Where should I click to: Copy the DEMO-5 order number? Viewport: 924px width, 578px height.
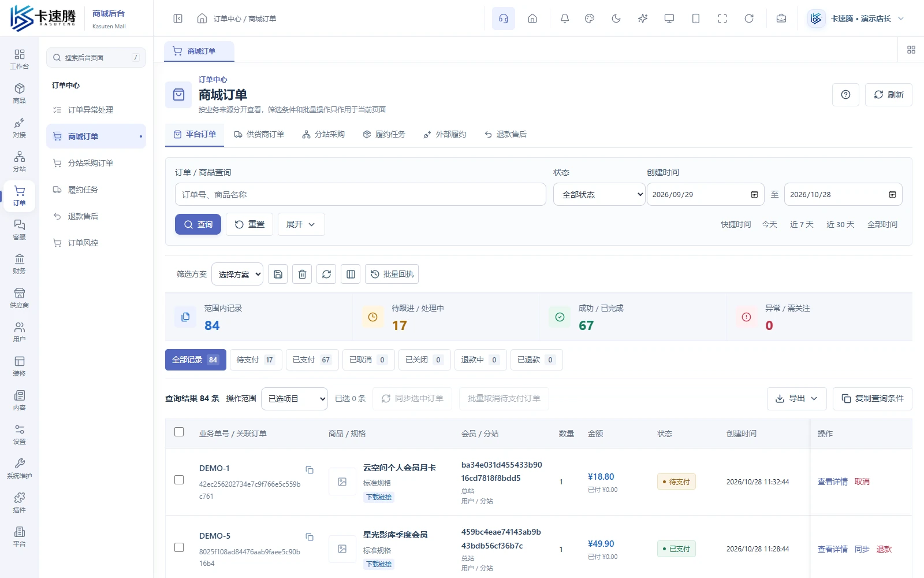[310, 537]
